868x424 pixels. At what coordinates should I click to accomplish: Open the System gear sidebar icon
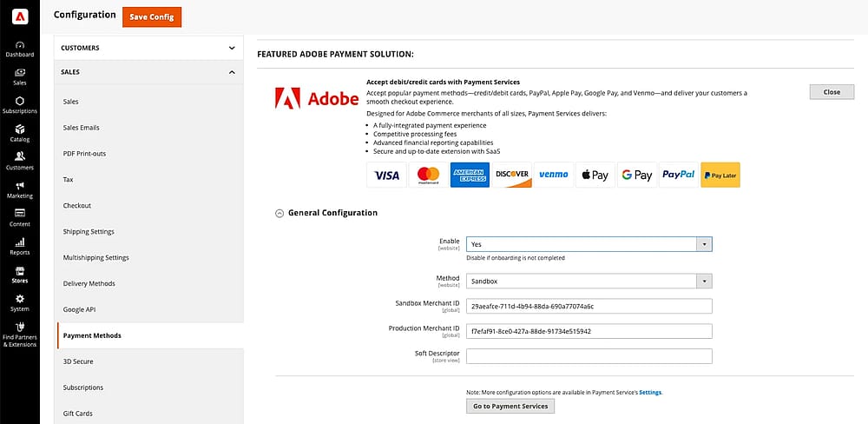pyautogui.click(x=20, y=303)
